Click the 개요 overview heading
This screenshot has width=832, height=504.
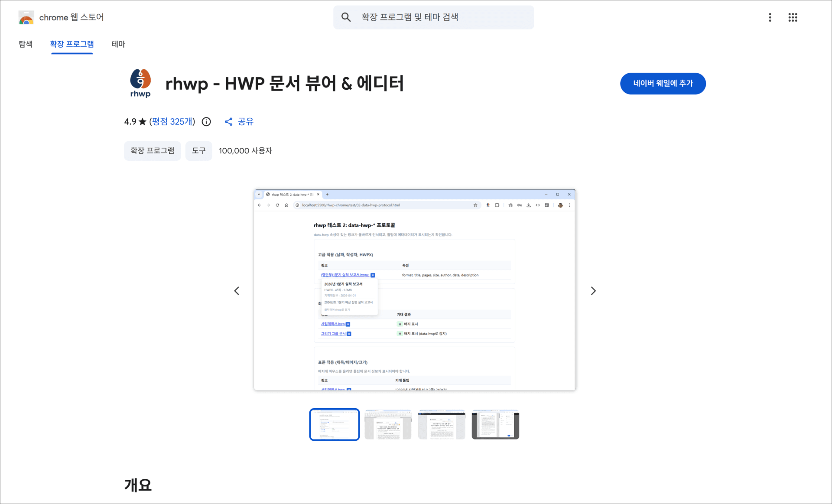pyautogui.click(x=138, y=485)
